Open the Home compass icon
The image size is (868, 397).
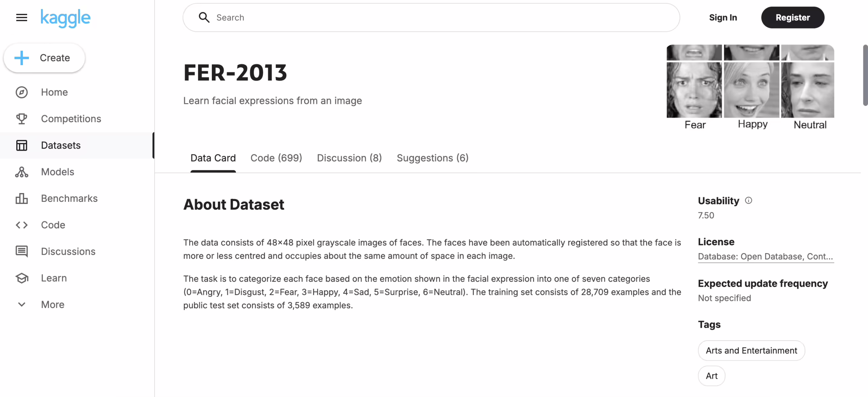22,92
